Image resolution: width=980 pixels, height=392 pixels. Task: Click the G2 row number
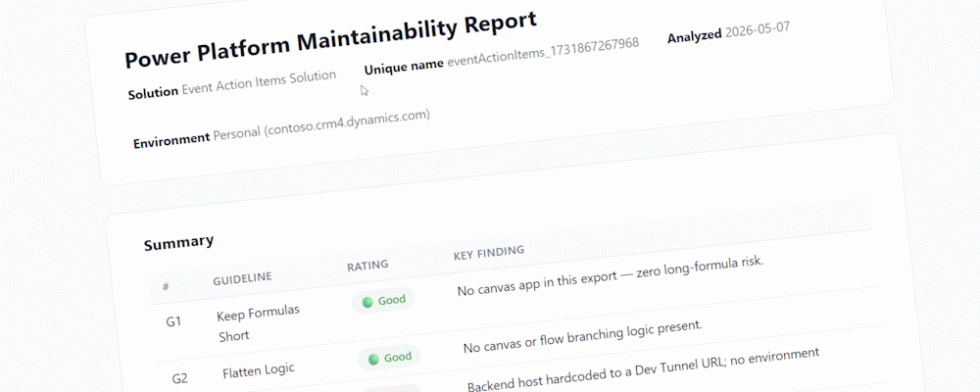(180, 378)
